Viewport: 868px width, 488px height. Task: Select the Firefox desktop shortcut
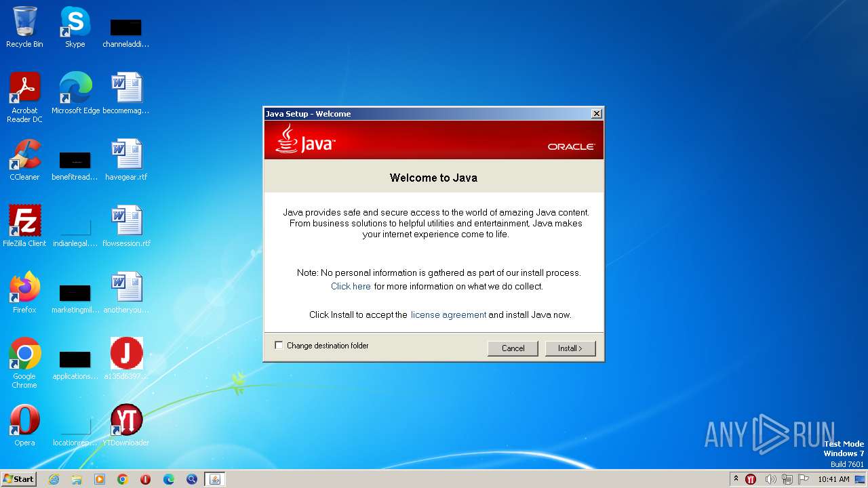pyautogui.click(x=24, y=293)
